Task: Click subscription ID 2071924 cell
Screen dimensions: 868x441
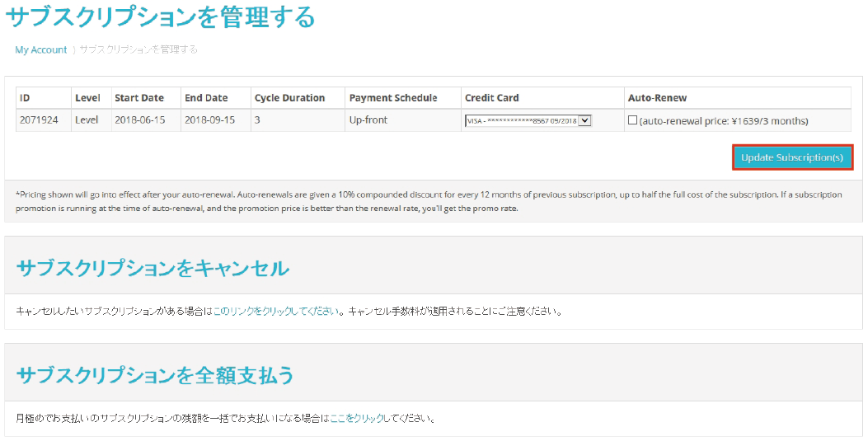Action: pyautogui.click(x=39, y=120)
